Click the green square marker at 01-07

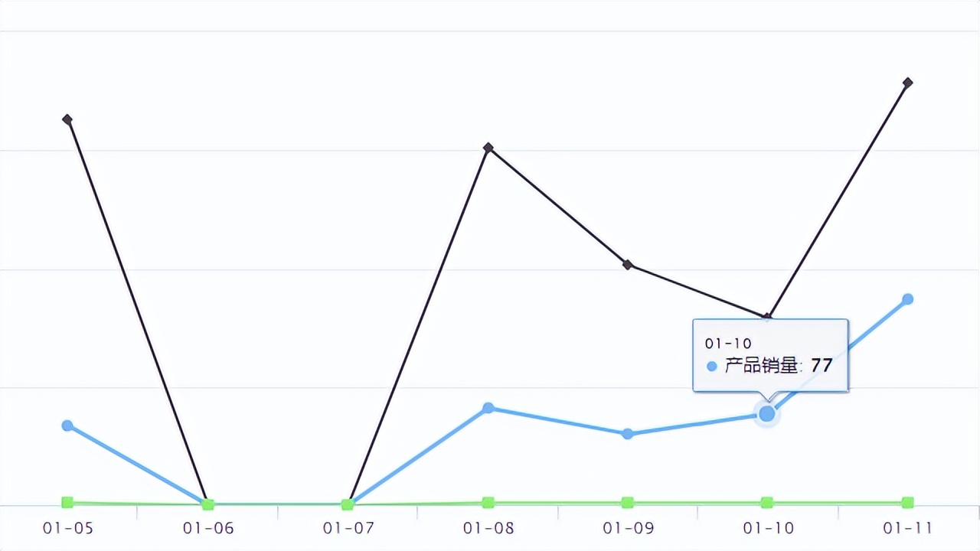348,504
